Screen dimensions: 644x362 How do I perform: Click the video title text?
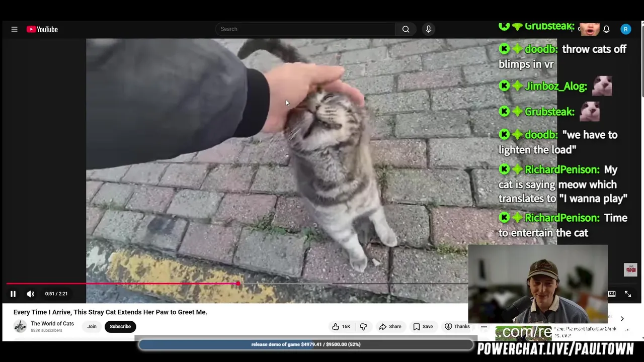[x=110, y=312]
